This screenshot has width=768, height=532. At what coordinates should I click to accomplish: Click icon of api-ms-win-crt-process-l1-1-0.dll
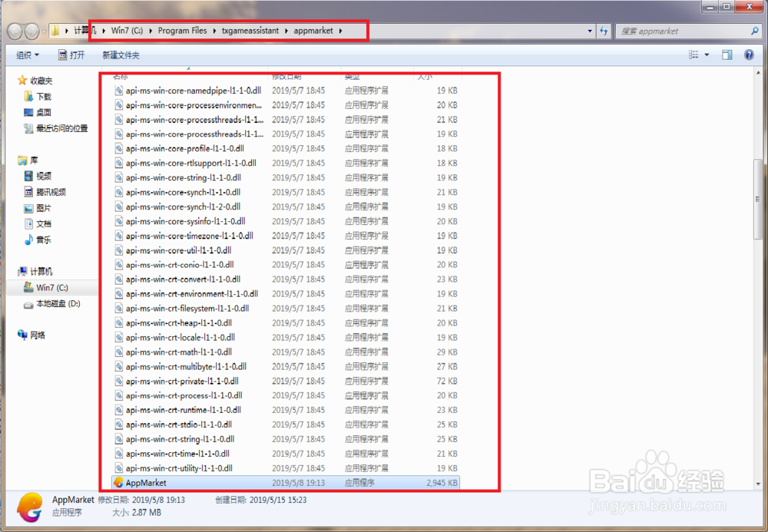click(x=118, y=395)
